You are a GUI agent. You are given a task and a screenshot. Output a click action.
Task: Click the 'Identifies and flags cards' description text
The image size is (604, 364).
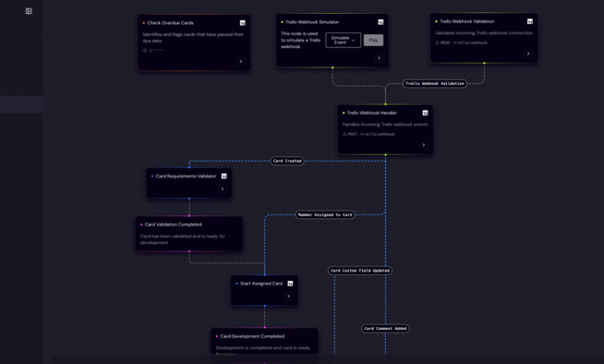point(193,37)
